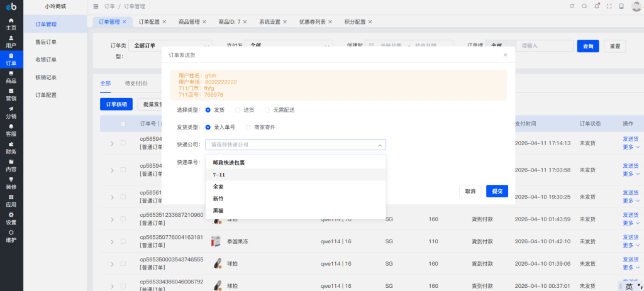Close the 订单发送货 dialog
Viewport: 644px width, 291px height.
505,55
